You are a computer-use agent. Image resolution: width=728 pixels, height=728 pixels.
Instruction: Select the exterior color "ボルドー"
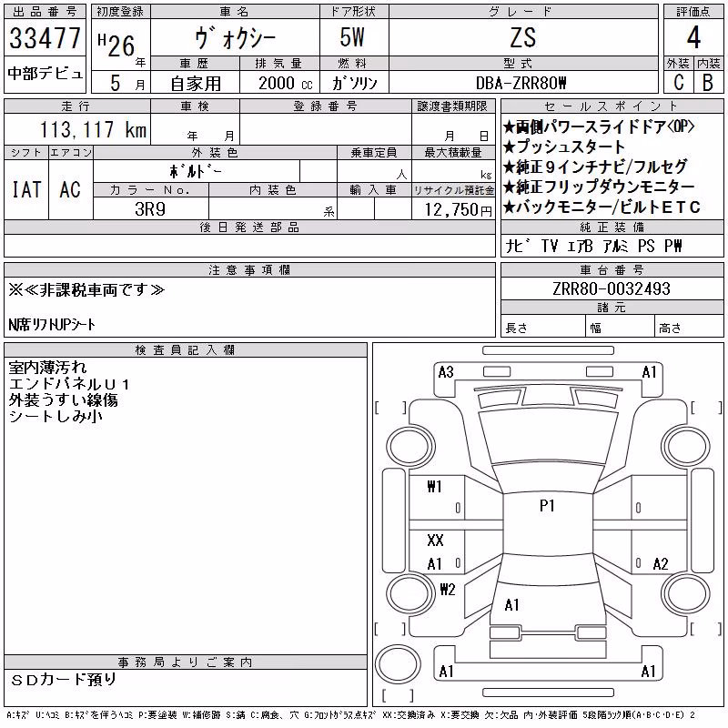click(x=196, y=172)
